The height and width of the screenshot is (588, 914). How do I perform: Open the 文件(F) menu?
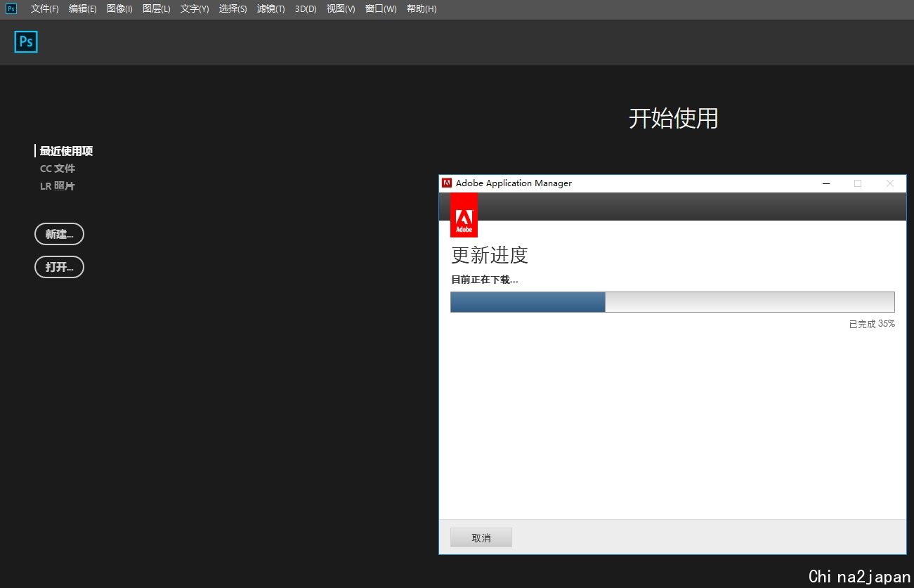45,9
